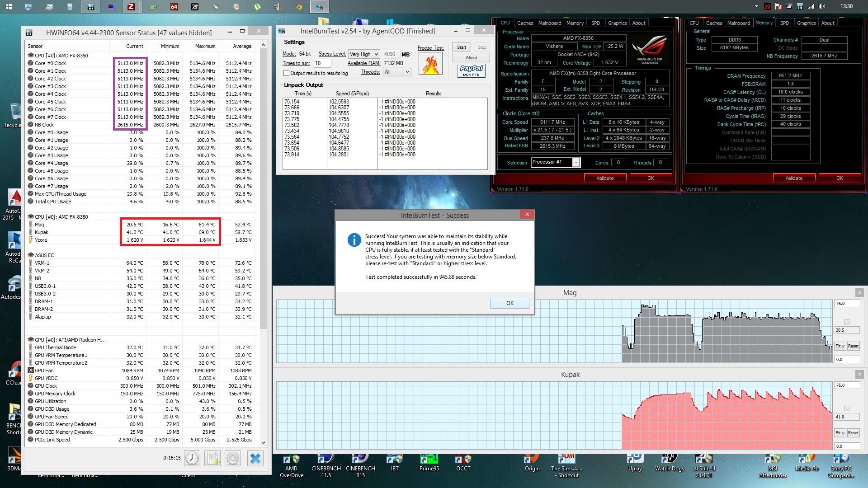Click Fit y button in the Mag graph
Screen dimensions: 868x488
840,346
